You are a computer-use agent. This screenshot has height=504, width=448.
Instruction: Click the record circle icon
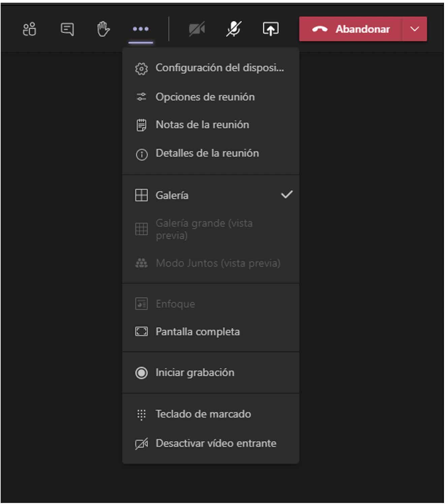tap(141, 373)
